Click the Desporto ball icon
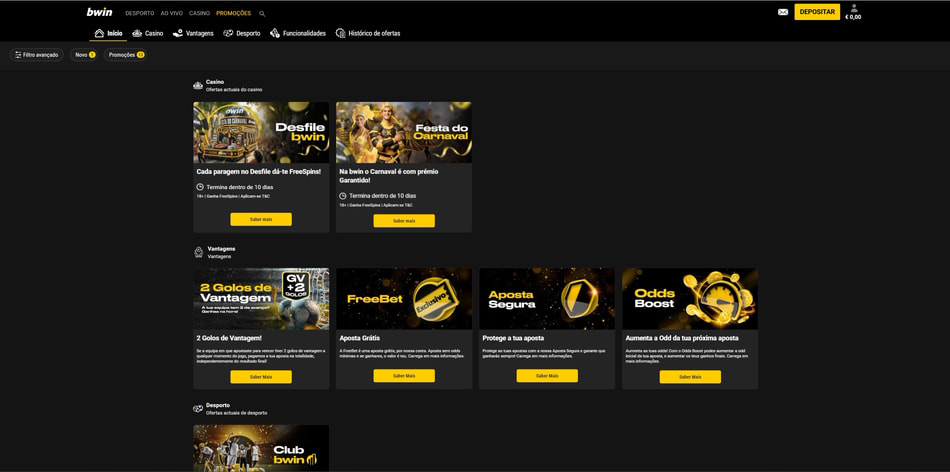Viewport: 950px width, 472px height. 228,33
